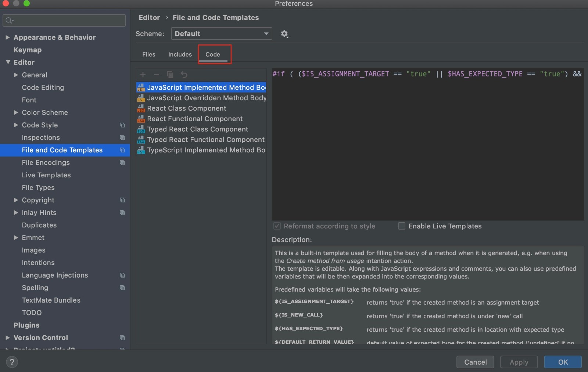Expand the Copyright arrow
Image resolution: width=588 pixels, height=372 pixels.
pos(16,200)
